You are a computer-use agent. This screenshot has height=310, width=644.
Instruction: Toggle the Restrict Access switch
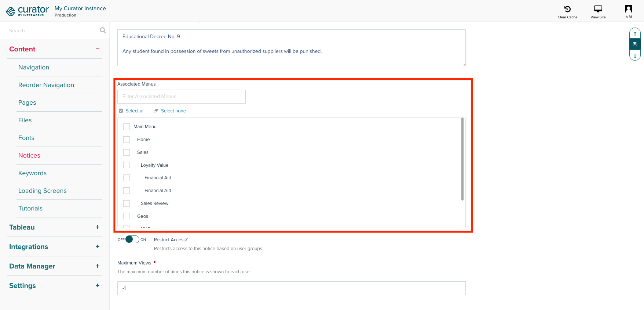(132, 239)
